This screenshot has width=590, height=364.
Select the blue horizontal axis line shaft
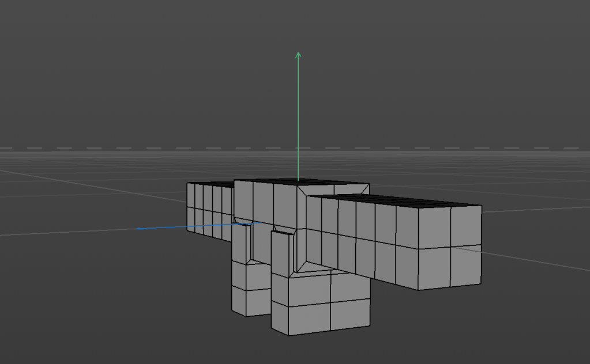(x=190, y=226)
